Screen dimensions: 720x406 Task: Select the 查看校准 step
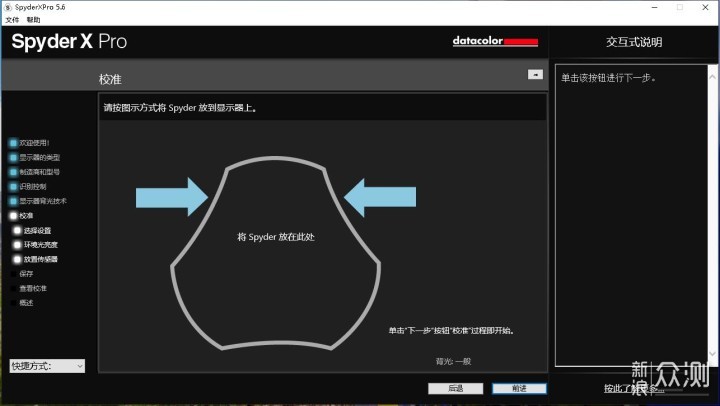[28, 288]
